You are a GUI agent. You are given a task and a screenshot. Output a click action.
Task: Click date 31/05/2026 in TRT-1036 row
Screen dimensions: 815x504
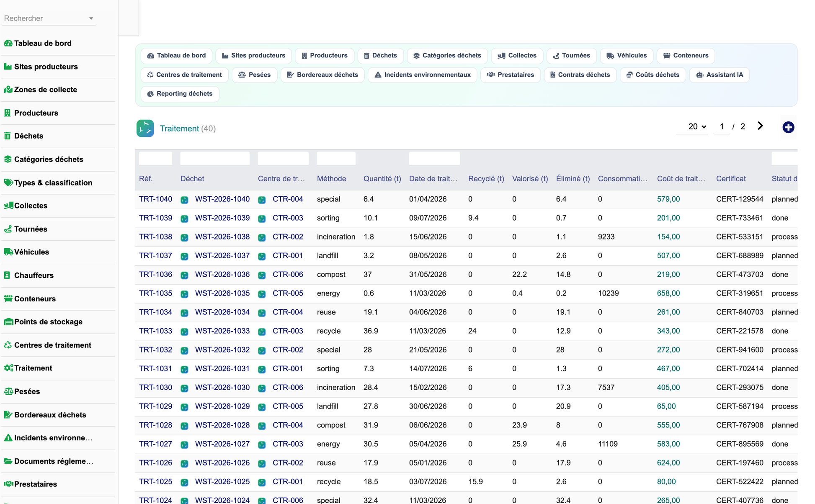428,275
